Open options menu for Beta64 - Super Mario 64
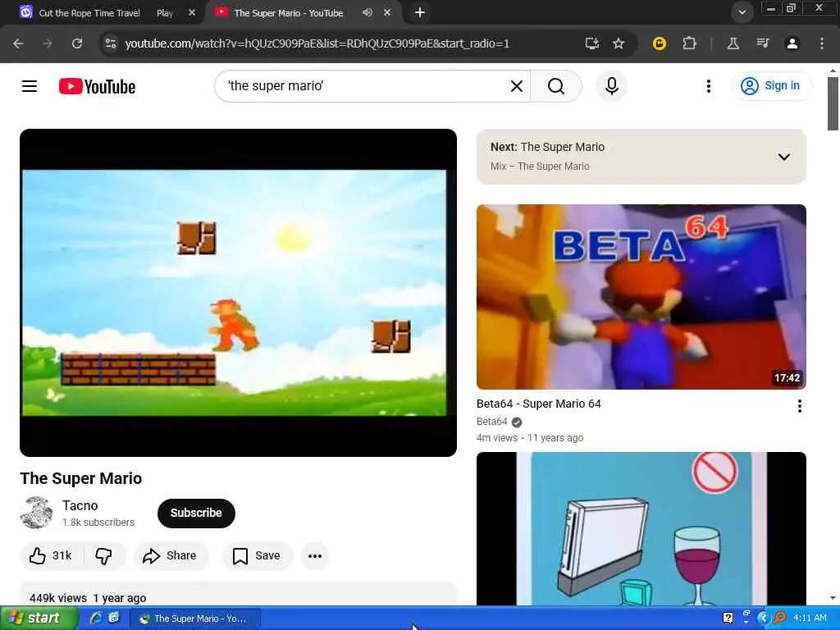 click(x=799, y=406)
